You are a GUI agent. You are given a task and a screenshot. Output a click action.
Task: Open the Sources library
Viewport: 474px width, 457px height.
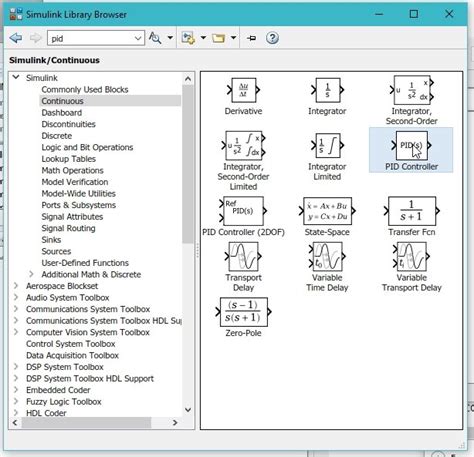[x=56, y=251]
